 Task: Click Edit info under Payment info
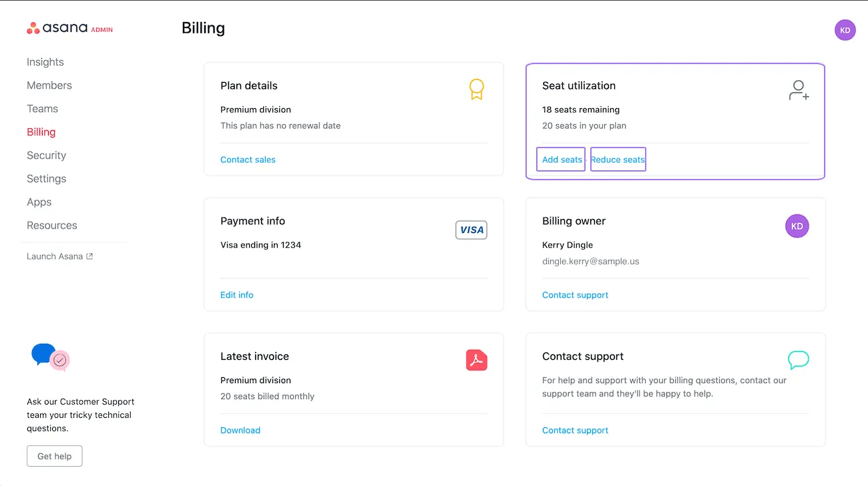tap(237, 295)
